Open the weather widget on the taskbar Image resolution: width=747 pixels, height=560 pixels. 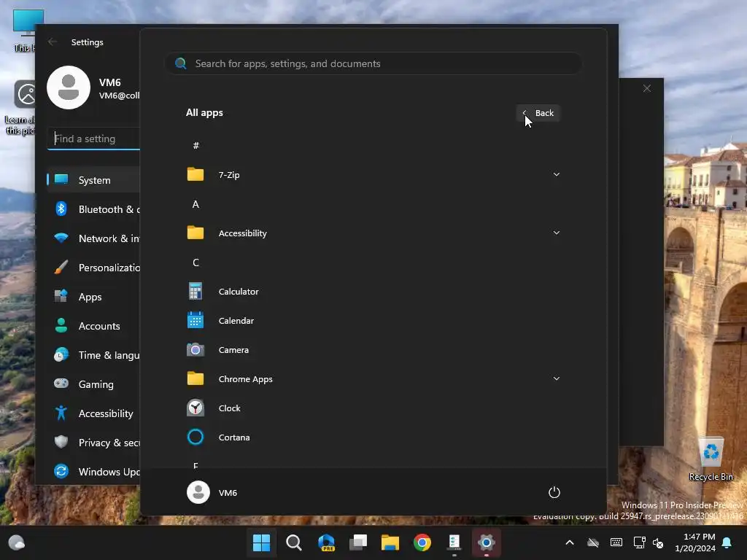coord(17,542)
